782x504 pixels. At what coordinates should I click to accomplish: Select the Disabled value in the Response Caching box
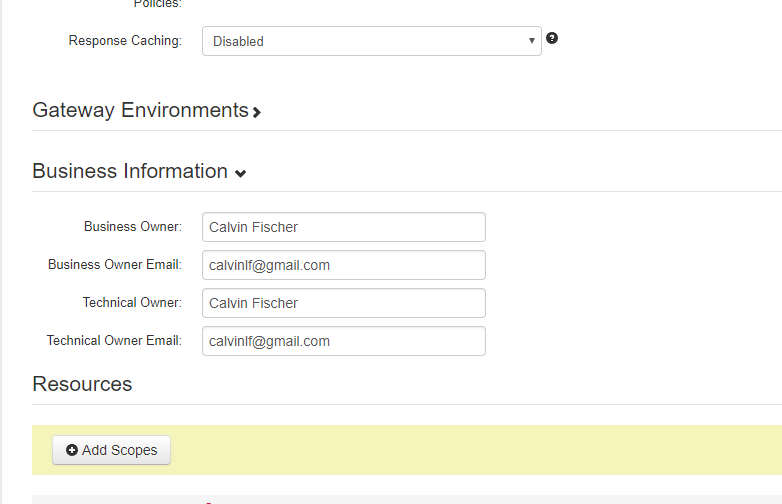238,41
